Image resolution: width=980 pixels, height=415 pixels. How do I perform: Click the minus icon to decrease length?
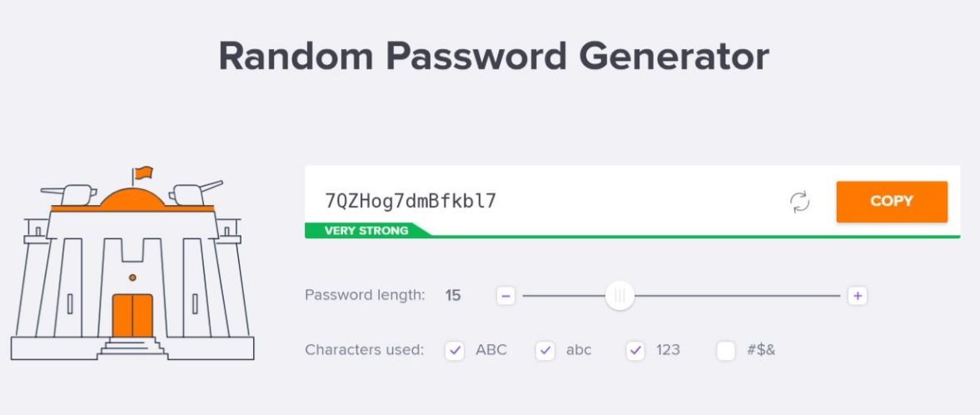click(x=506, y=295)
